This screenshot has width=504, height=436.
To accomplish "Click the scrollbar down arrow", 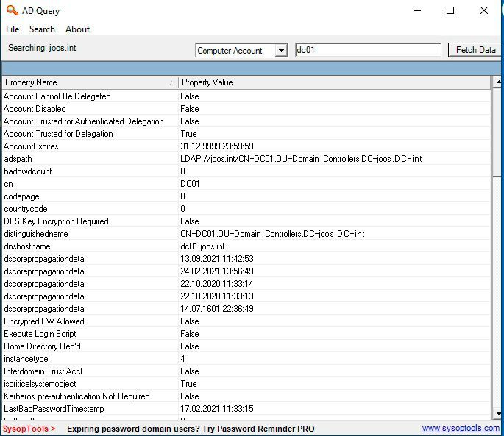I will (x=497, y=413).
